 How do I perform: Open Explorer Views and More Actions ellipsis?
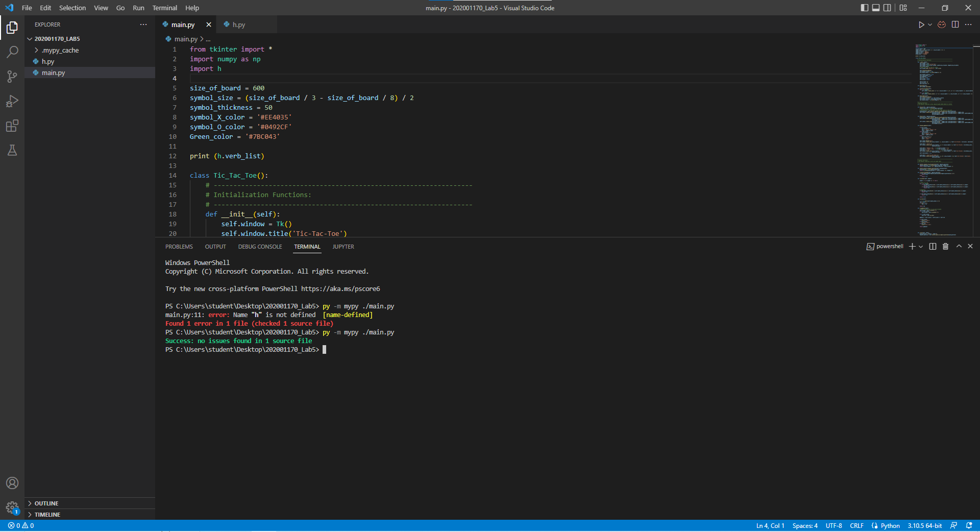coord(143,25)
